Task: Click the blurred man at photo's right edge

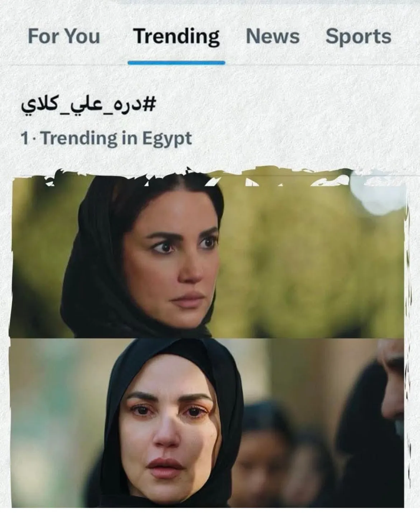Action: point(391,413)
